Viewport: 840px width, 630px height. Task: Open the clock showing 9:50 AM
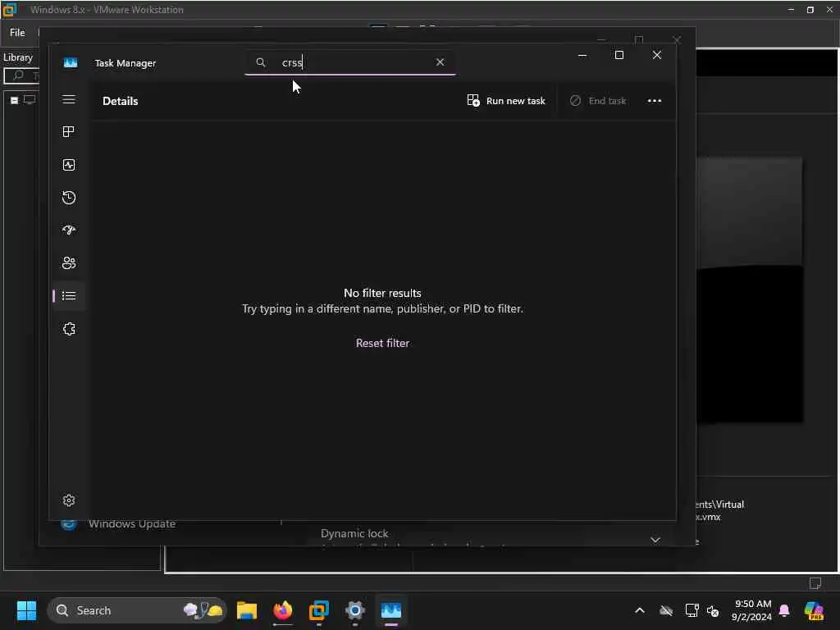click(752, 610)
